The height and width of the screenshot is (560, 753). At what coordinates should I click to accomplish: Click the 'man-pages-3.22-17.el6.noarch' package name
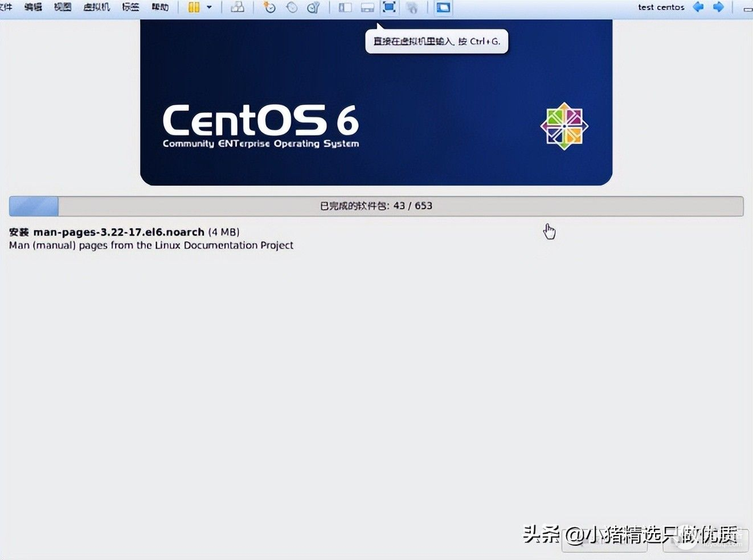(x=118, y=232)
